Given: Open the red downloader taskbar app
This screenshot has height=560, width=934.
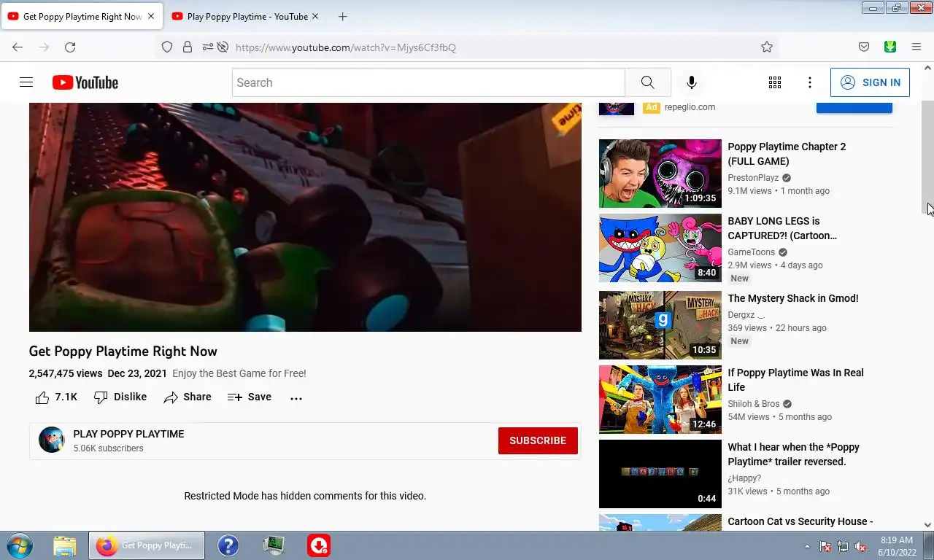Looking at the screenshot, I should point(318,545).
